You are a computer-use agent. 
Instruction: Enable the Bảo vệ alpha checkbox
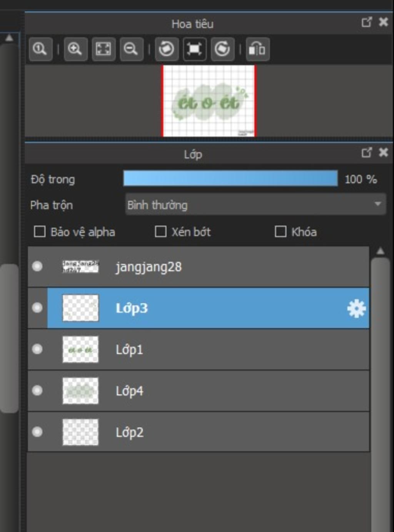coord(40,232)
